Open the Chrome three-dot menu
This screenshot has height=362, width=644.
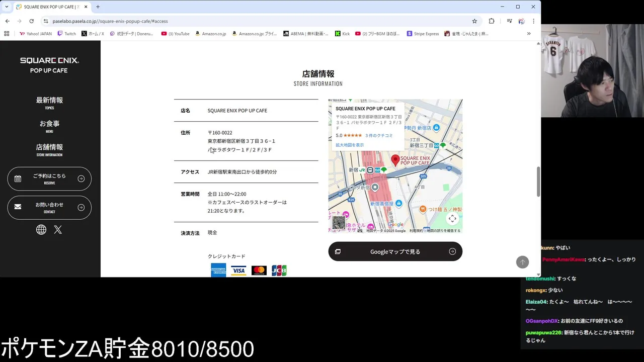click(x=533, y=21)
